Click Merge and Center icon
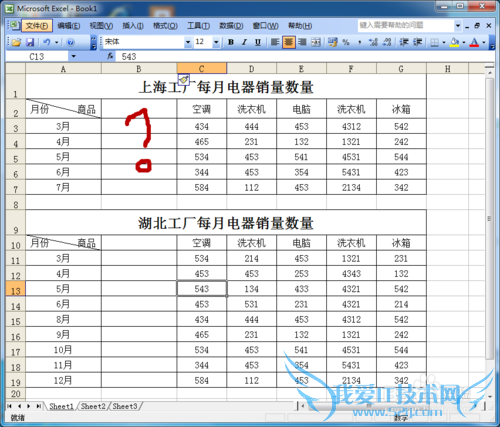 coord(316,42)
